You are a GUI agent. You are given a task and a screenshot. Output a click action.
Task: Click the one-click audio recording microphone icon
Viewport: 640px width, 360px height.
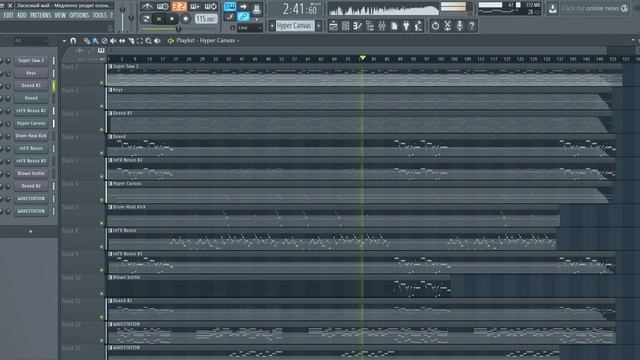click(x=460, y=26)
